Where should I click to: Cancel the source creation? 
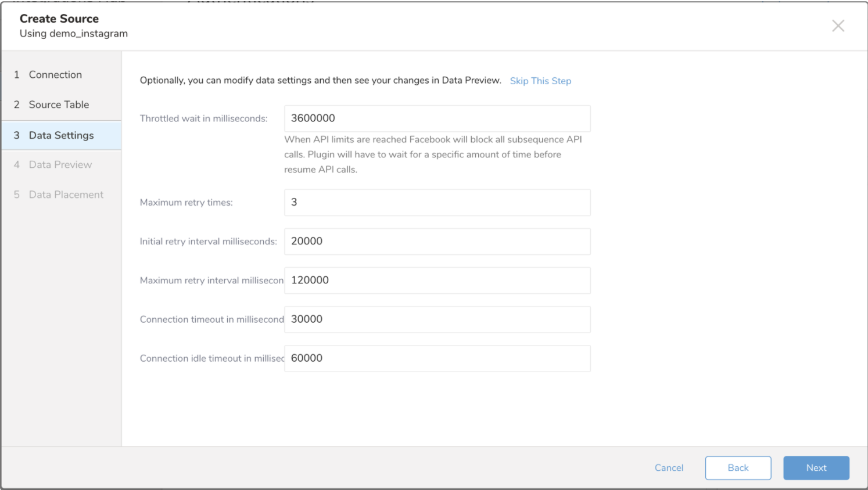669,468
